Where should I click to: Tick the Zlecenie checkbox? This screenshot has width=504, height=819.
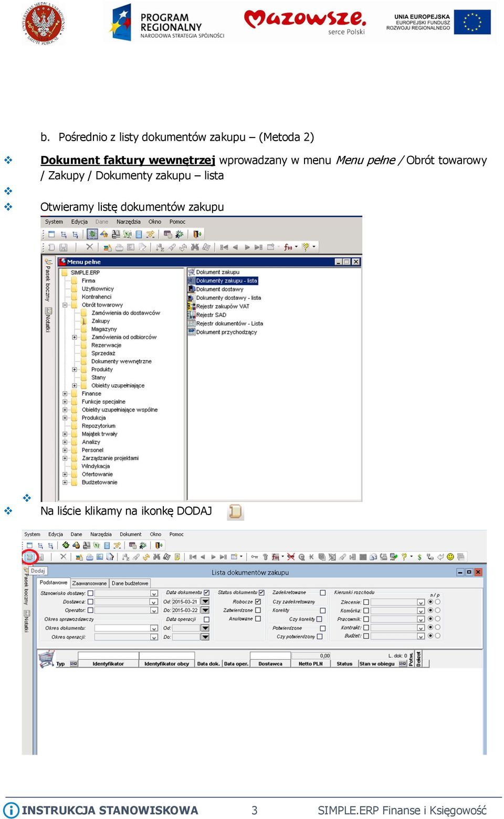pos(366,602)
